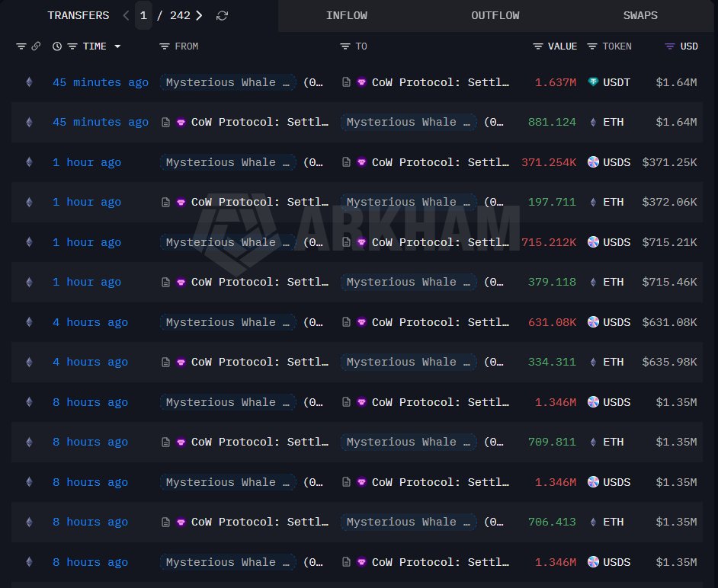Click the Ethereum chain icon in 334.311 ETH row
This screenshot has width=718, height=588.
(x=29, y=362)
